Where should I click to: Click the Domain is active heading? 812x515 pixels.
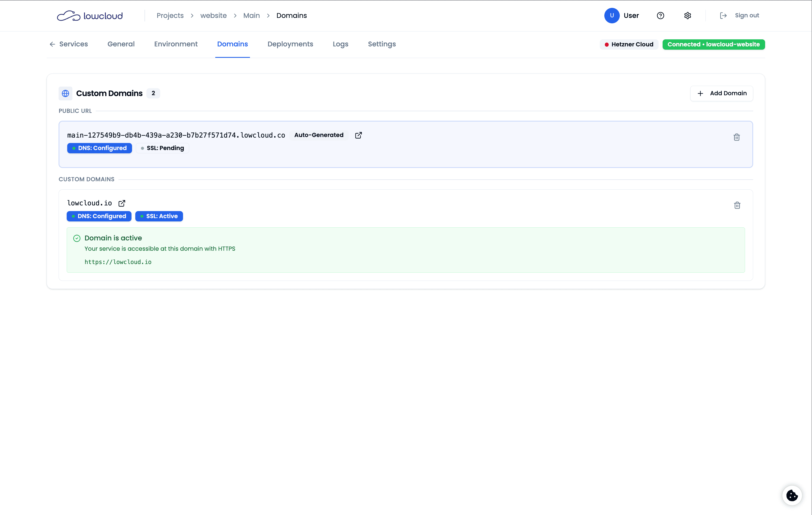[113, 238]
